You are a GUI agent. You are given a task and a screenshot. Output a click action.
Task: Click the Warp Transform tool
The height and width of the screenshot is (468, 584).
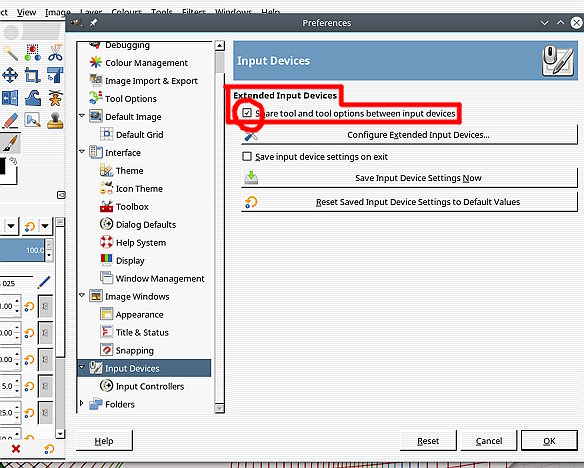(x=33, y=98)
